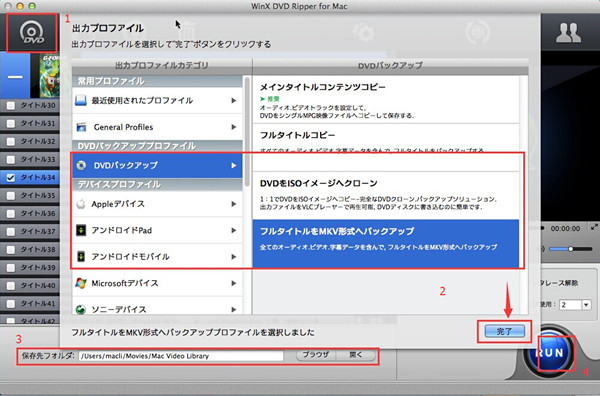
Task: Select the Appleデバイス category row
Action: pos(157,204)
